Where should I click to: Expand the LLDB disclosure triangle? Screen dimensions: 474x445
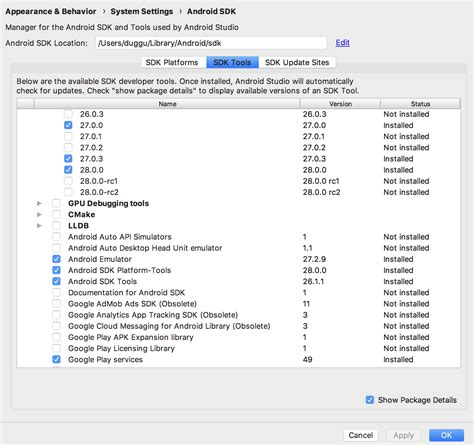39,226
